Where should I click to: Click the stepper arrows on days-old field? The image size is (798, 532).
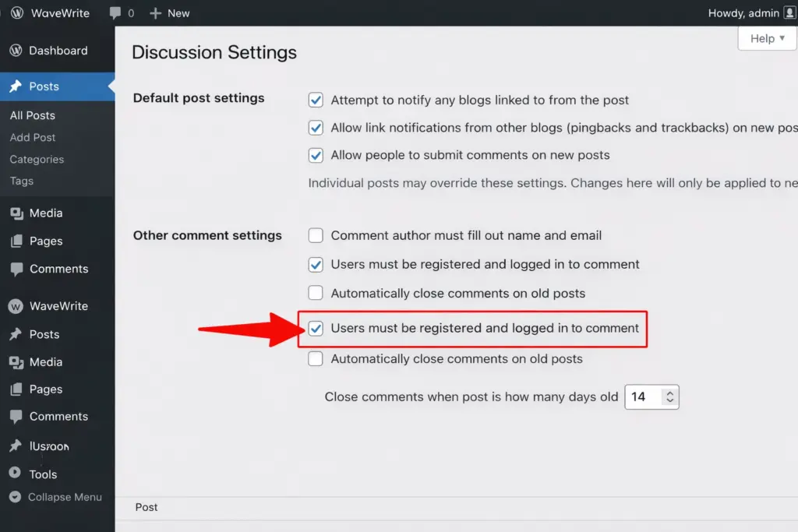[669, 396]
